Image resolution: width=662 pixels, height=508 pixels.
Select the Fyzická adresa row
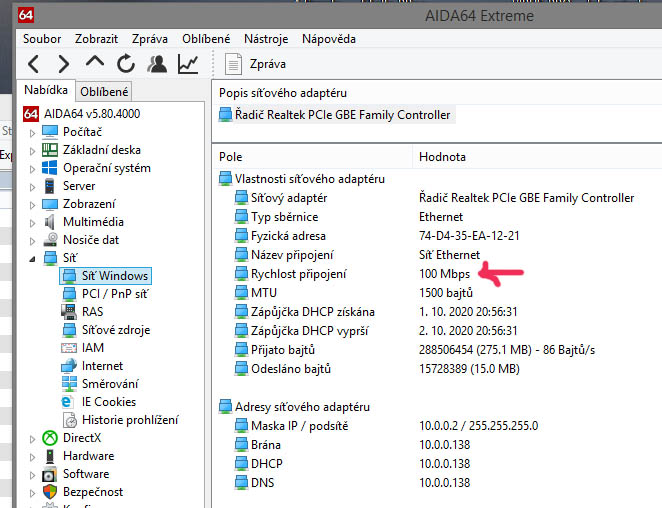pyautogui.click(x=377, y=236)
